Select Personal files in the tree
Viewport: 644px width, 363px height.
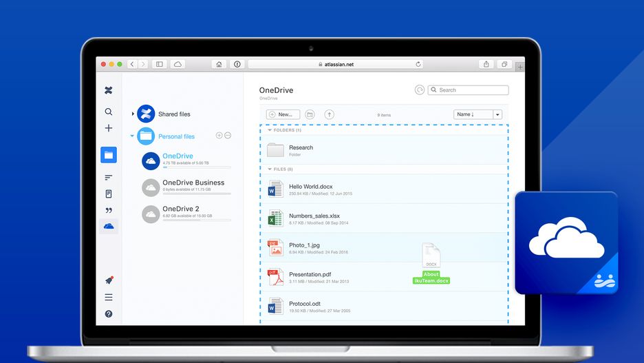click(176, 136)
